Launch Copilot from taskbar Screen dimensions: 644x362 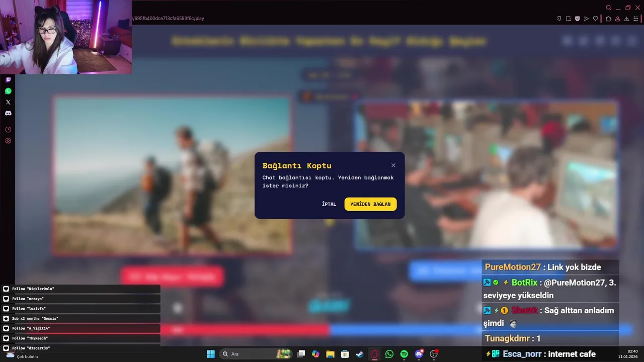click(315, 354)
